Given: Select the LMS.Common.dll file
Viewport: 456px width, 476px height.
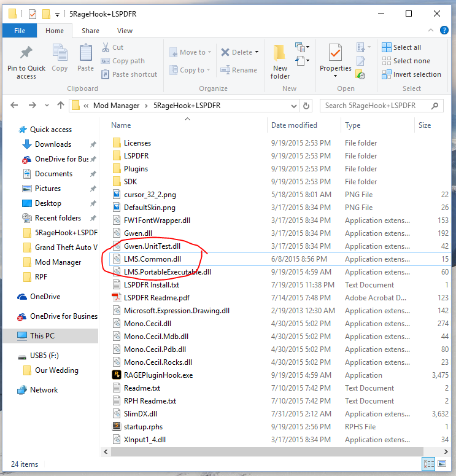Looking at the screenshot, I should [152, 259].
